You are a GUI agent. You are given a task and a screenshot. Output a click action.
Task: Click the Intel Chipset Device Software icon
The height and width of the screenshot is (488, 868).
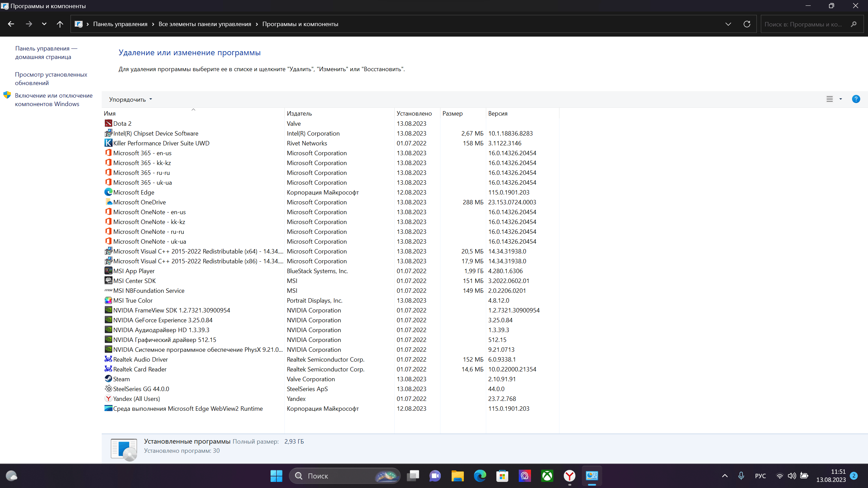(108, 133)
